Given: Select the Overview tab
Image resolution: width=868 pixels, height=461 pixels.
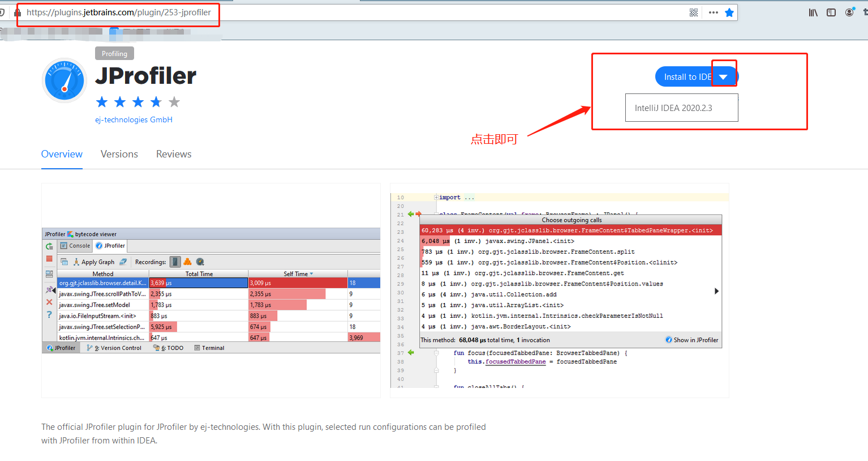Looking at the screenshot, I should [62, 154].
